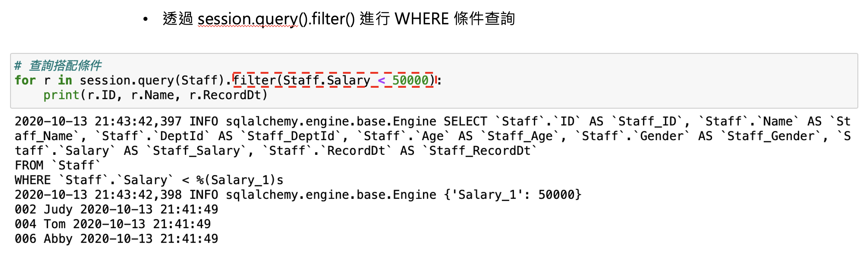Click the underlined session.query text in heading
This screenshot has height=264, width=868.
point(248,19)
